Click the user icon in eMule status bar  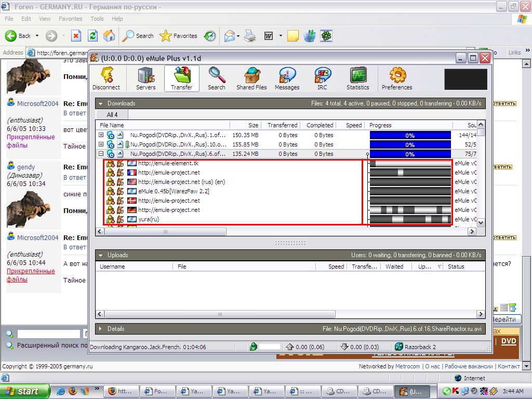click(x=253, y=347)
